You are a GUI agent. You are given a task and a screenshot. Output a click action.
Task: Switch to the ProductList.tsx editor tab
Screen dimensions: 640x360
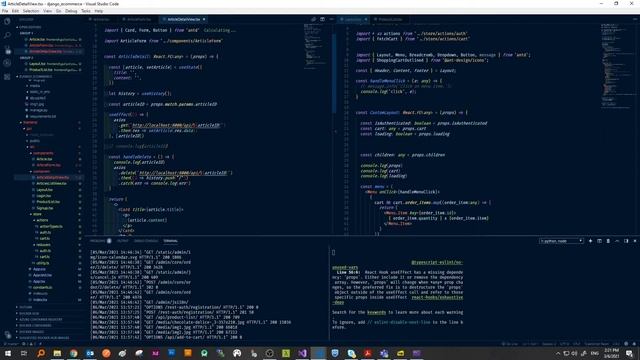390,19
